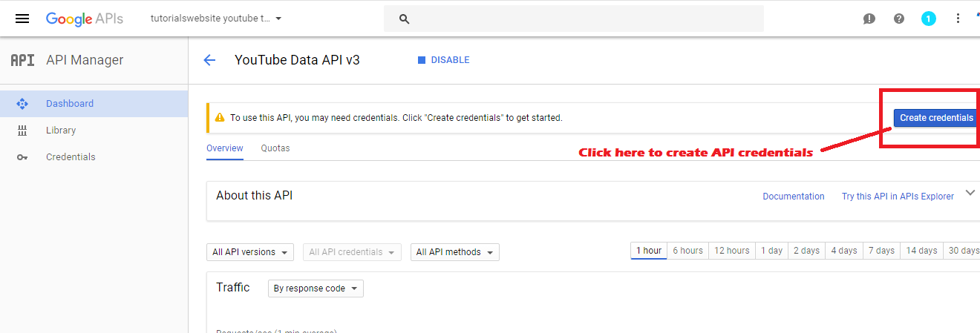Go back using the left arrow
980x333 pixels.
point(209,60)
